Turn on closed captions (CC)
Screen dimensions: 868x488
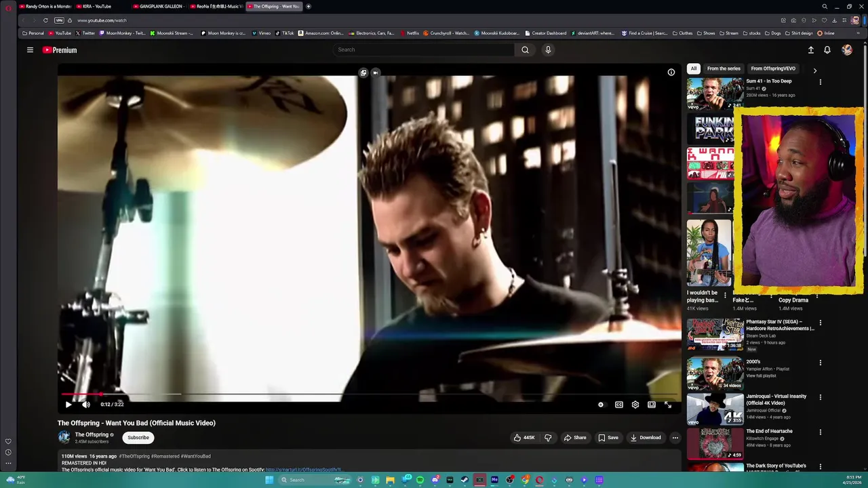pos(619,405)
